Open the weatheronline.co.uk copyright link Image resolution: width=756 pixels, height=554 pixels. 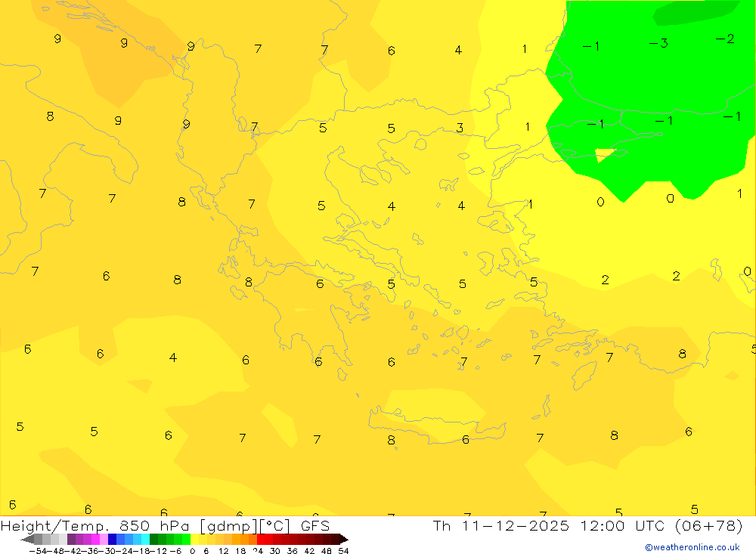(692, 547)
